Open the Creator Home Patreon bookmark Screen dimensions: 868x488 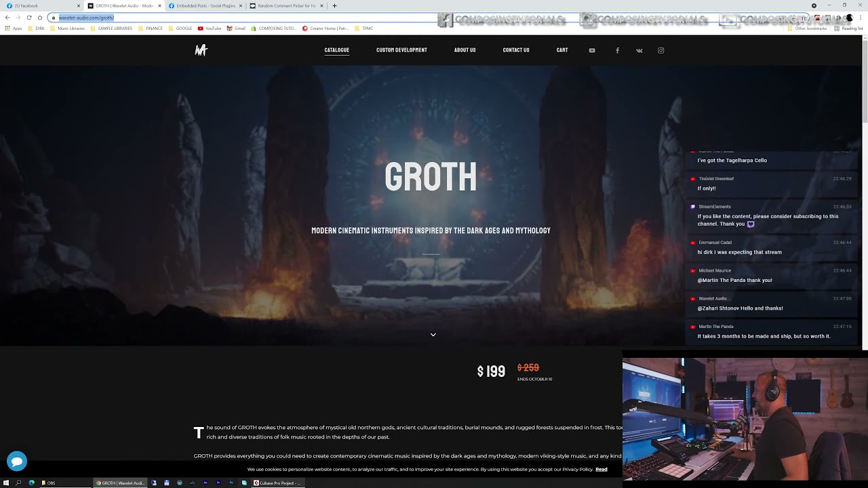[x=326, y=28]
